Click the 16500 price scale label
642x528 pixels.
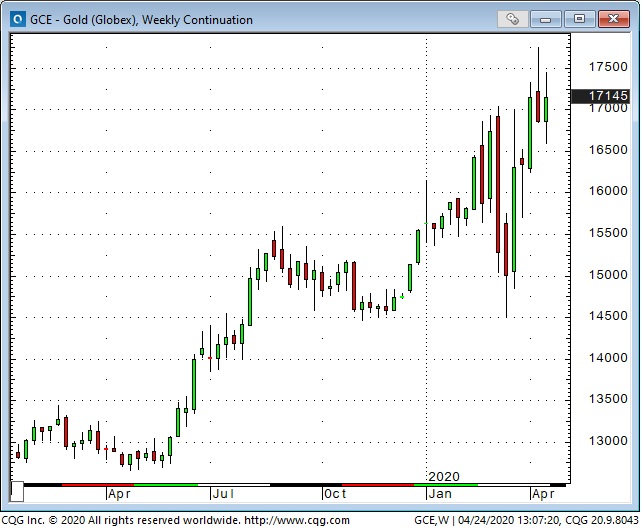(608, 150)
